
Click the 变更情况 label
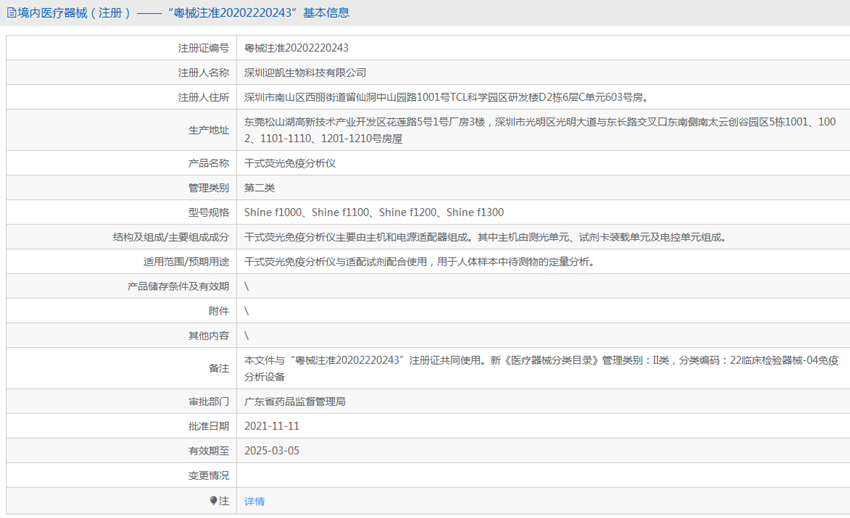[209, 476]
